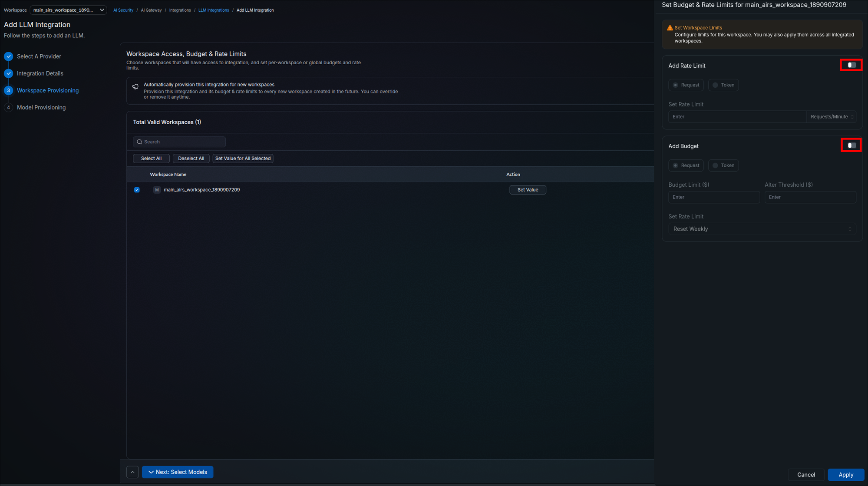
Task: Click the Set Workspace Limits notice title
Action: pos(698,28)
